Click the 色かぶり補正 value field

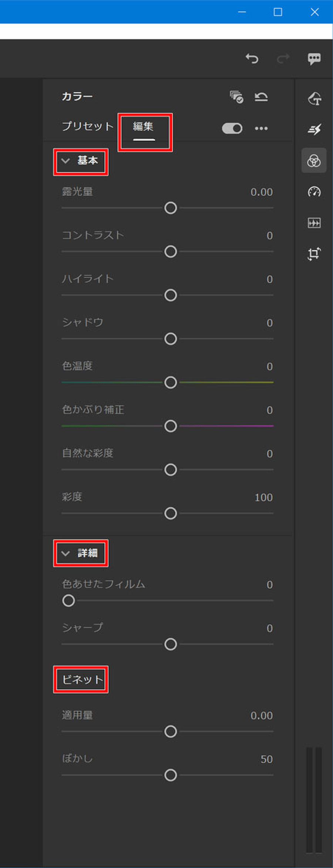[x=270, y=410]
